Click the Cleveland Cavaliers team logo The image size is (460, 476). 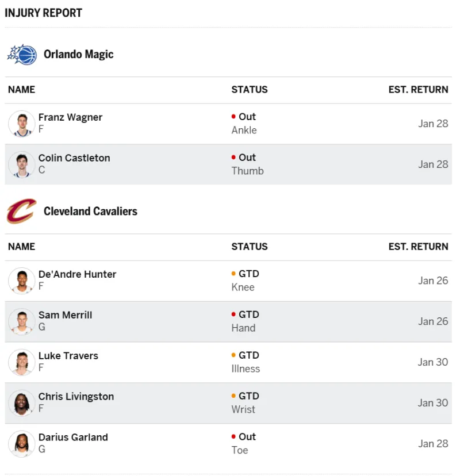[x=22, y=212]
